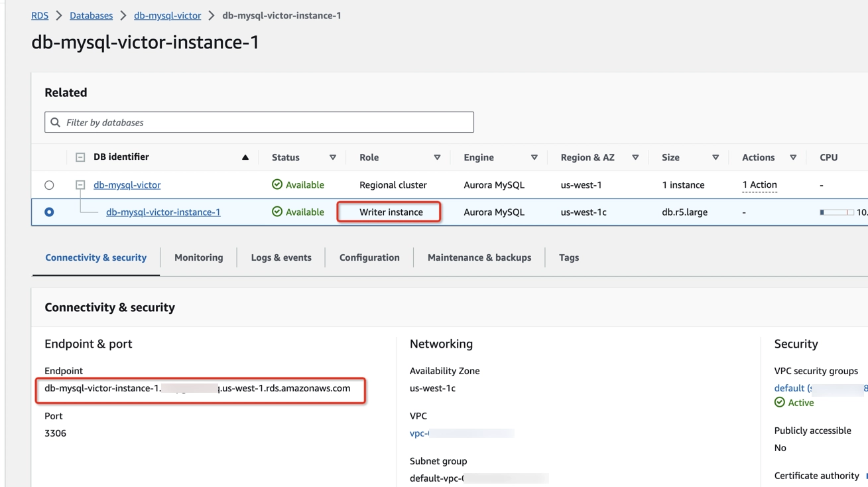The image size is (868, 487).
Task: Open the Region & AZ column sort arrow
Action: pyautogui.click(x=635, y=157)
